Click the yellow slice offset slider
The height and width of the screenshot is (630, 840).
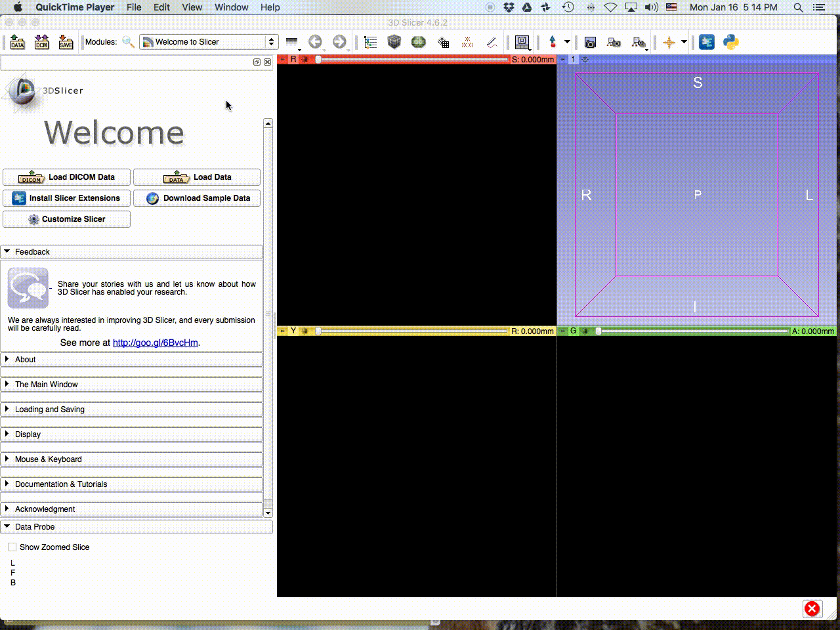[412, 331]
